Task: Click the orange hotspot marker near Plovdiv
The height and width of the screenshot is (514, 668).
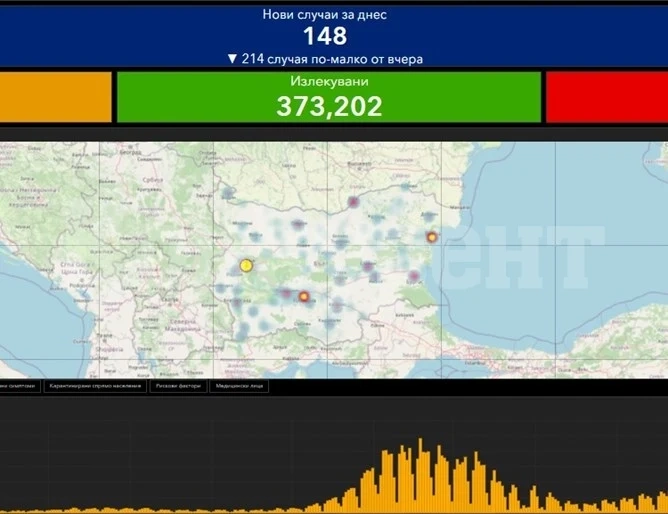Action: pyautogui.click(x=304, y=296)
